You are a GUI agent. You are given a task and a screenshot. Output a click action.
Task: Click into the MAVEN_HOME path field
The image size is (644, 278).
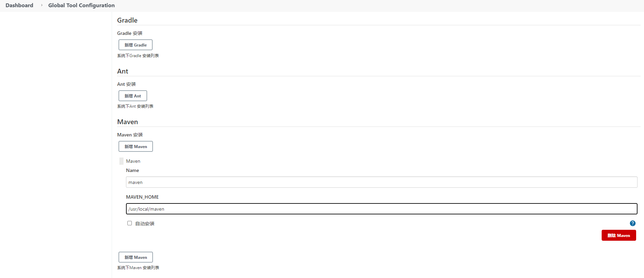point(381,209)
